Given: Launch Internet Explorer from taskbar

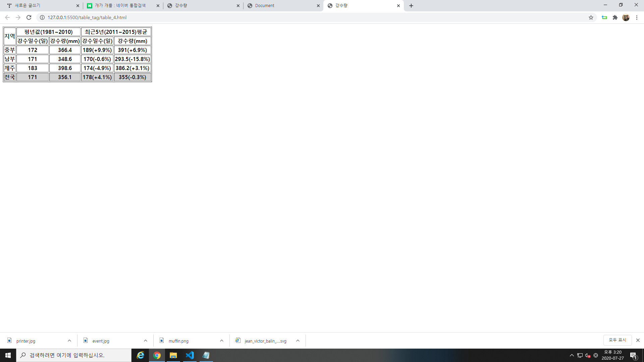Looking at the screenshot, I should (x=141, y=355).
